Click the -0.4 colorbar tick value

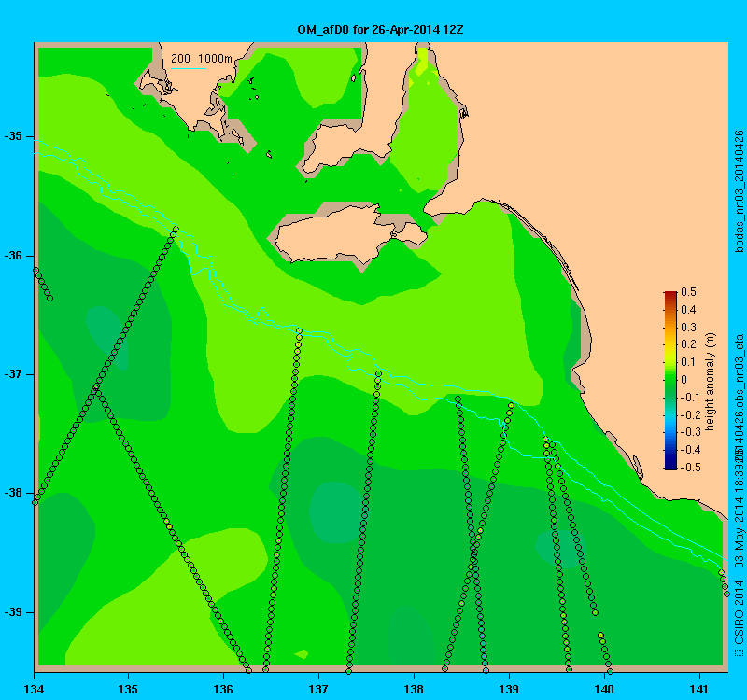pyautogui.click(x=690, y=450)
